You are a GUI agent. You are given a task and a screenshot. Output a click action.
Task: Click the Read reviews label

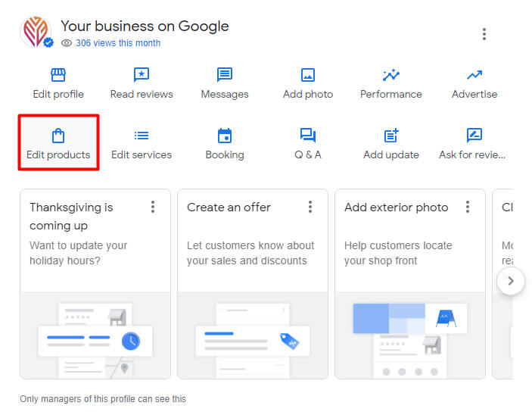point(142,94)
